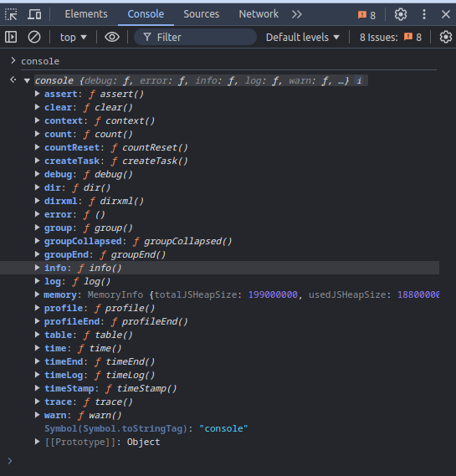Open the Sources tab
The image size is (456, 476).
pos(202,14)
